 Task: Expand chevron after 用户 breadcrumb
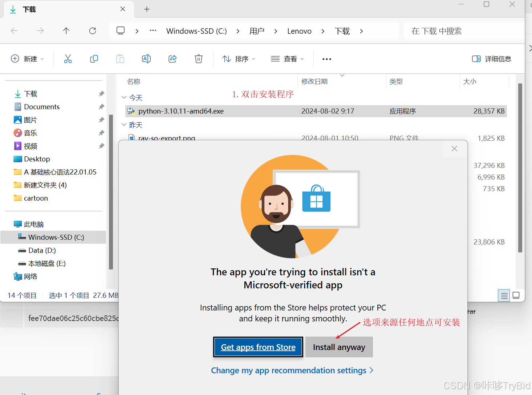(x=276, y=31)
